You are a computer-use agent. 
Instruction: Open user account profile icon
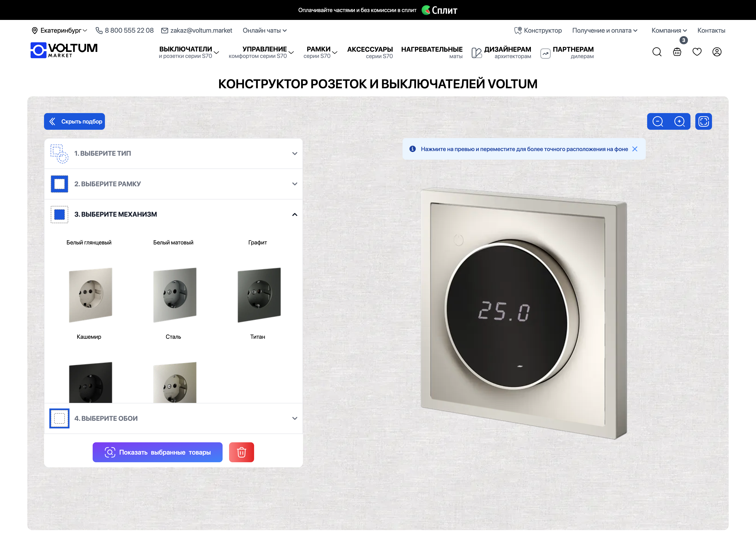coord(717,52)
